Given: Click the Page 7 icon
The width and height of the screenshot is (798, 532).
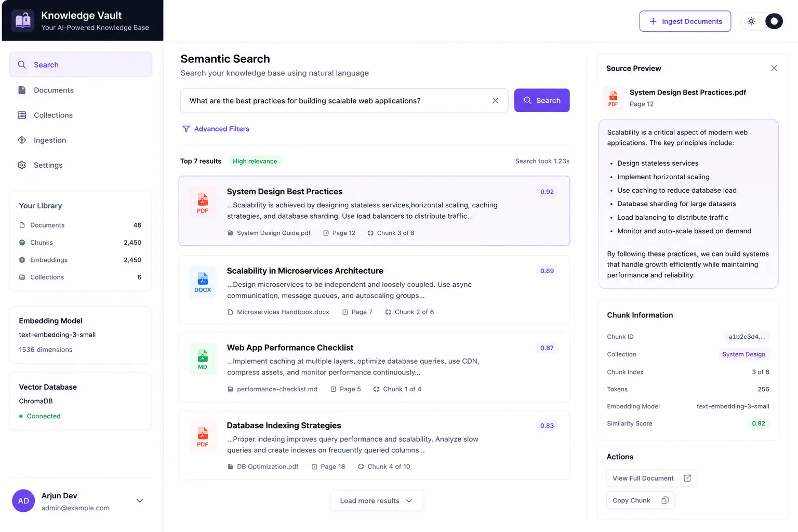Looking at the screenshot, I should tap(345, 312).
